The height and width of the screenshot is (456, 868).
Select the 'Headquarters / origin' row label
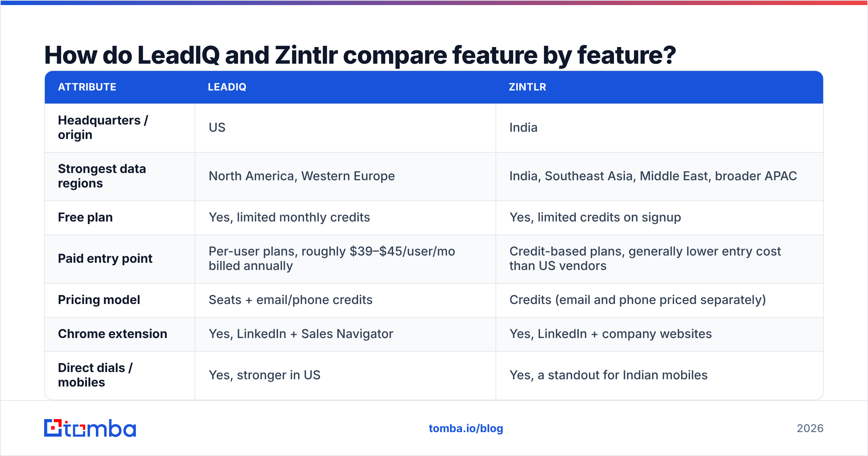coord(103,127)
